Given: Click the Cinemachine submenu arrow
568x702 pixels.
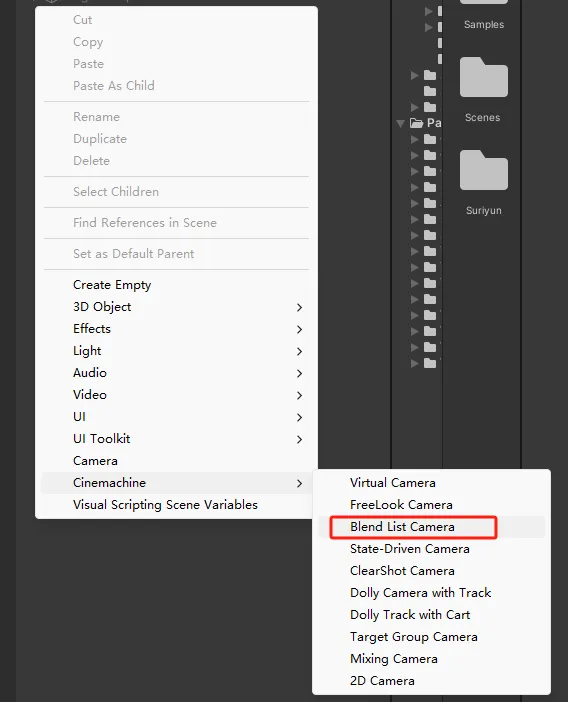Looking at the screenshot, I should [x=299, y=483].
